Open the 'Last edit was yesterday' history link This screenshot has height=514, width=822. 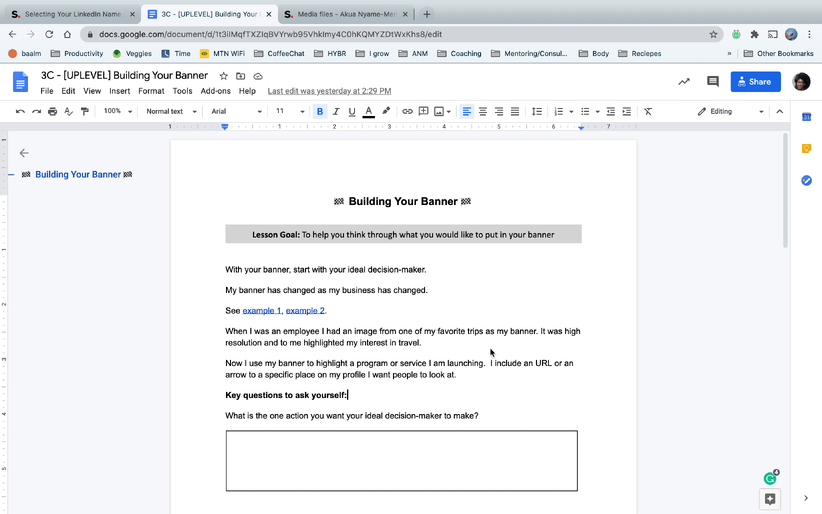click(x=329, y=91)
